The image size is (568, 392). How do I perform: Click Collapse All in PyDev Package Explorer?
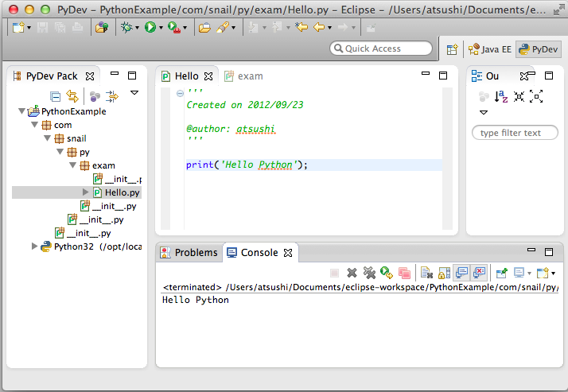[55, 96]
